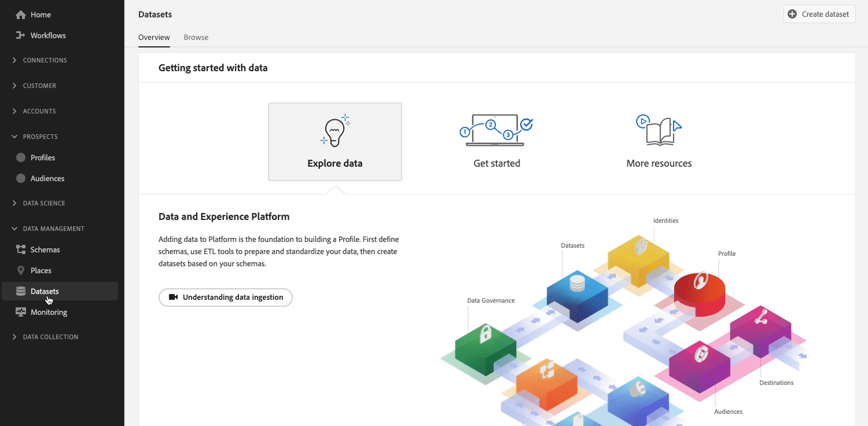Click the Schemas icon in sidebar

(x=21, y=249)
